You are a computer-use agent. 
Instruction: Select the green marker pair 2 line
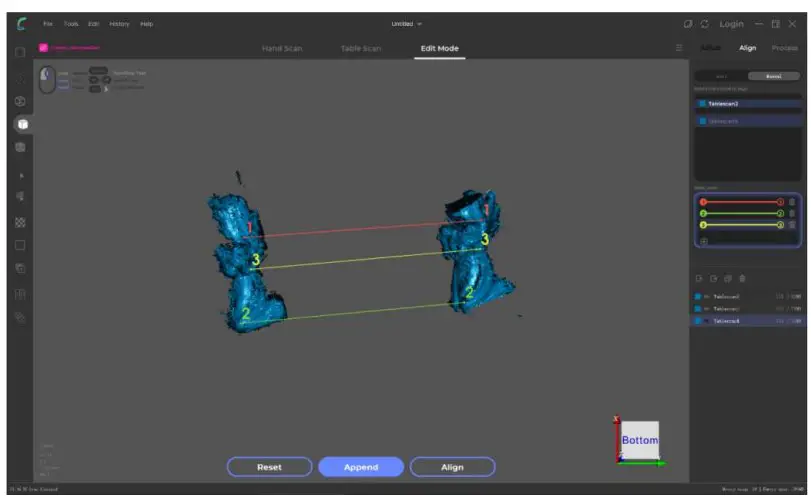742,214
